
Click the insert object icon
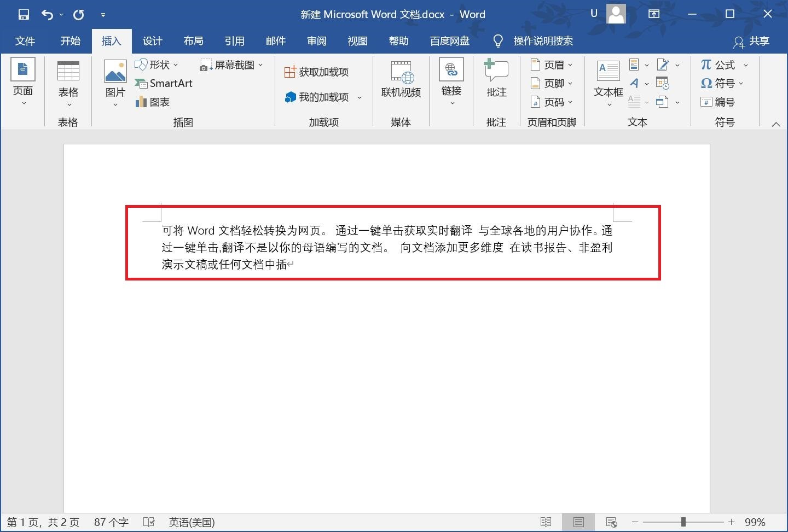pyautogui.click(x=662, y=102)
